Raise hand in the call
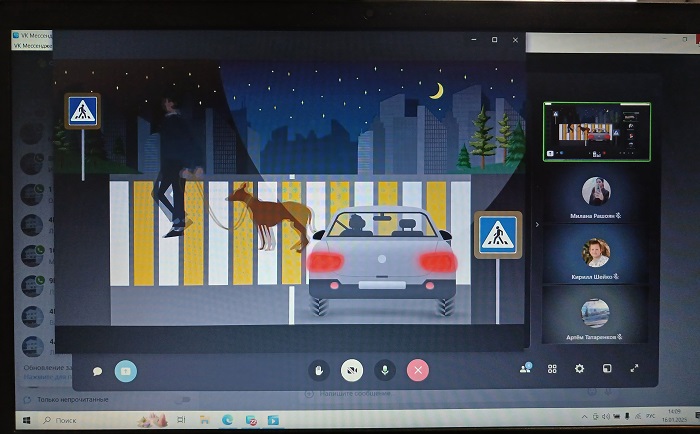 pos(319,371)
